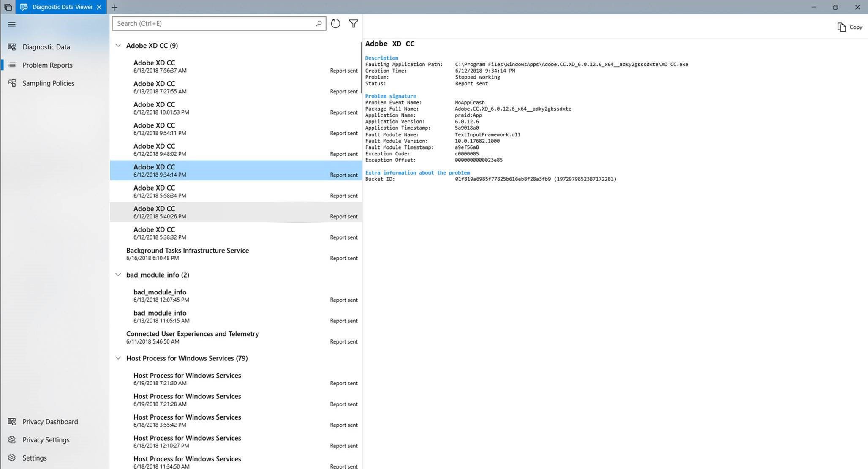Select Problem Reports in the sidebar
868x469 pixels.
(47, 65)
